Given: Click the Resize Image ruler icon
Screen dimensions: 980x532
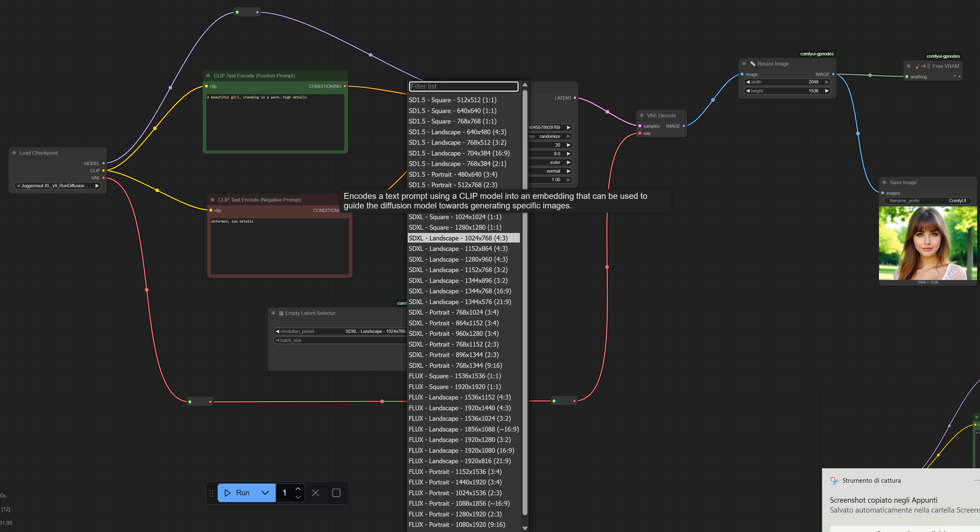Looking at the screenshot, I should 752,64.
